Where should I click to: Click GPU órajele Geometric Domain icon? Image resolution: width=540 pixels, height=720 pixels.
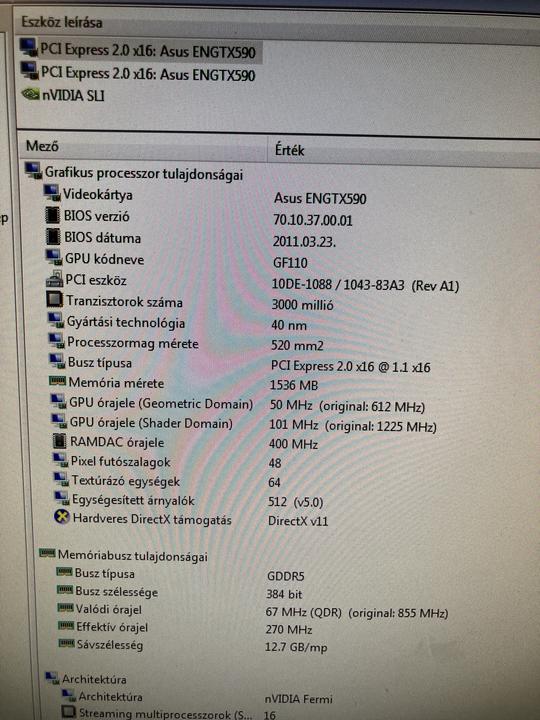[x=58, y=401]
